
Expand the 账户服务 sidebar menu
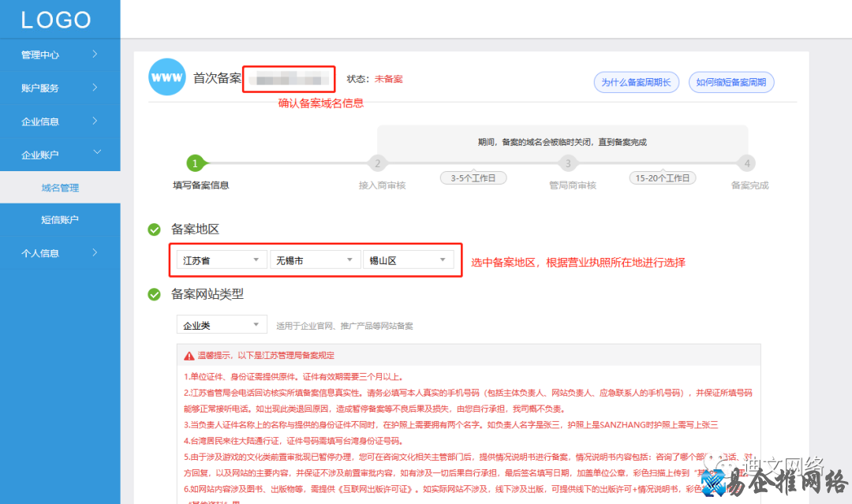pyautogui.click(x=59, y=88)
